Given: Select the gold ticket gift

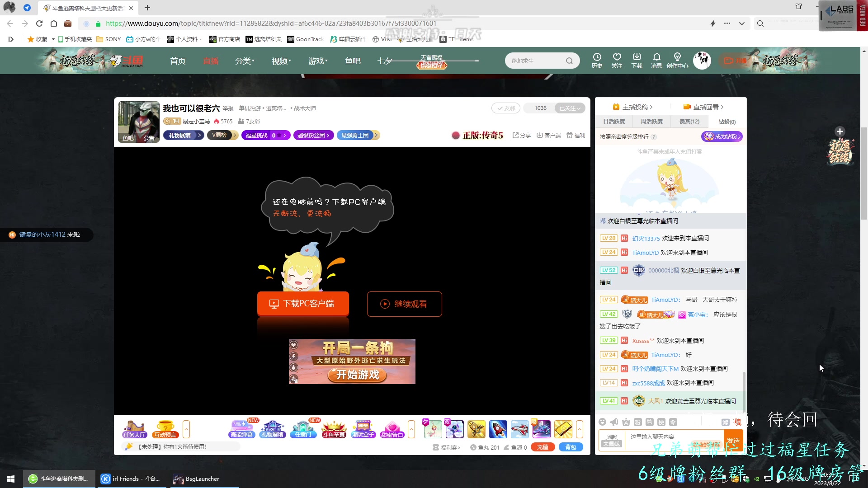Looking at the screenshot, I should click(563, 429).
